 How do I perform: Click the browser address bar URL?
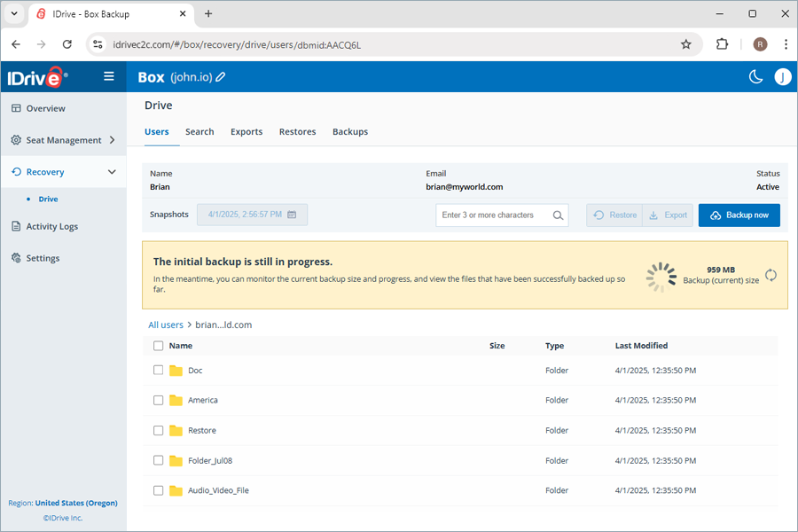[237, 45]
